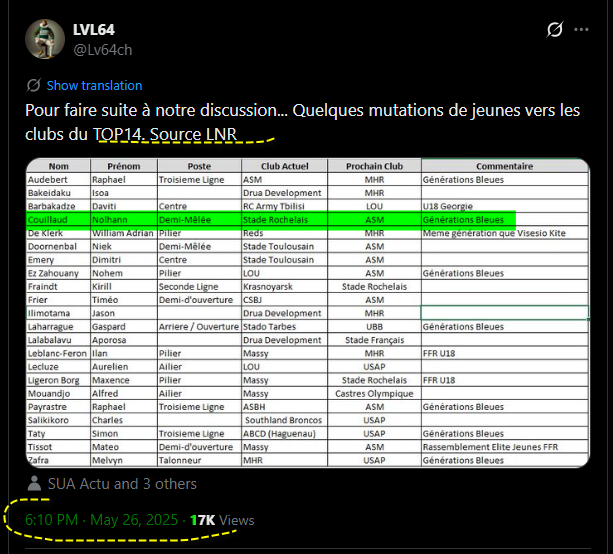
Task: Click the LOU next club cell for Barbakadze
Action: (375, 206)
